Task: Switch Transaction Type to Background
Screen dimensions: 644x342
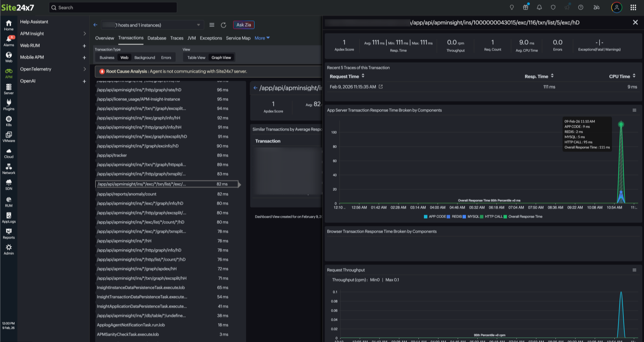Action: pyautogui.click(x=144, y=57)
